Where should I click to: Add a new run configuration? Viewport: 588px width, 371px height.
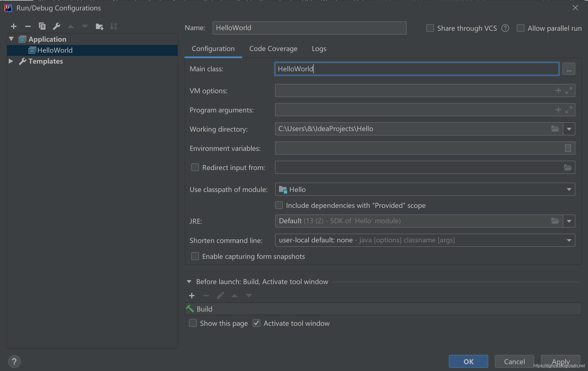[x=14, y=26]
